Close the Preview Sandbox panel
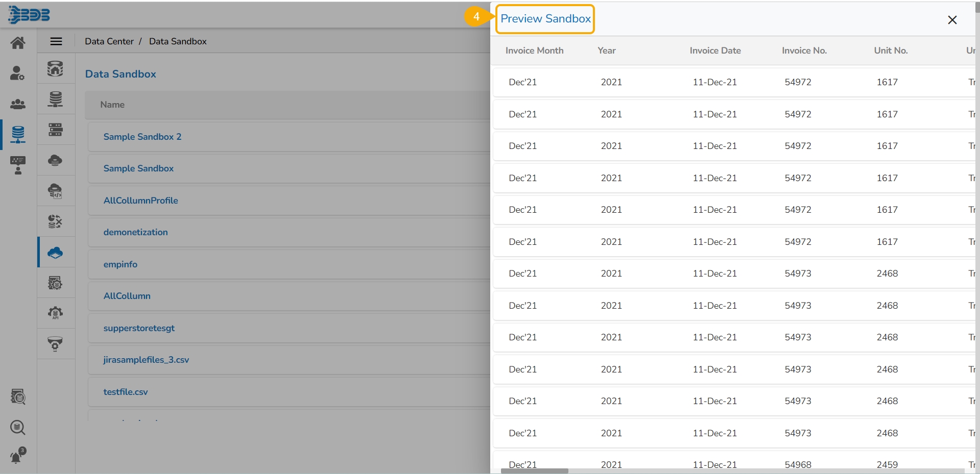 pyautogui.click(x=952, y=20)
